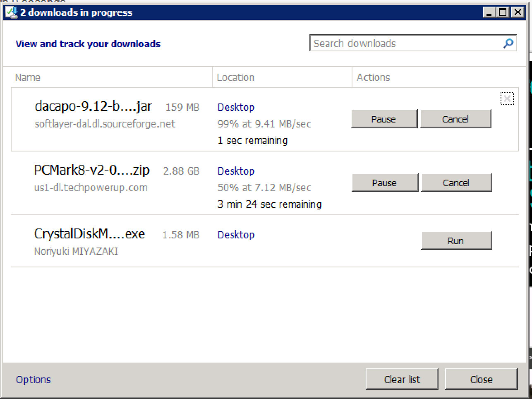Open the Options link
532x399 pixels.
33,380
